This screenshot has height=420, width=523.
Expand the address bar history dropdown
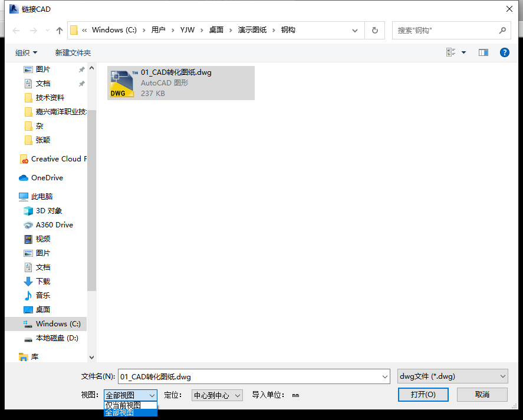355,31
